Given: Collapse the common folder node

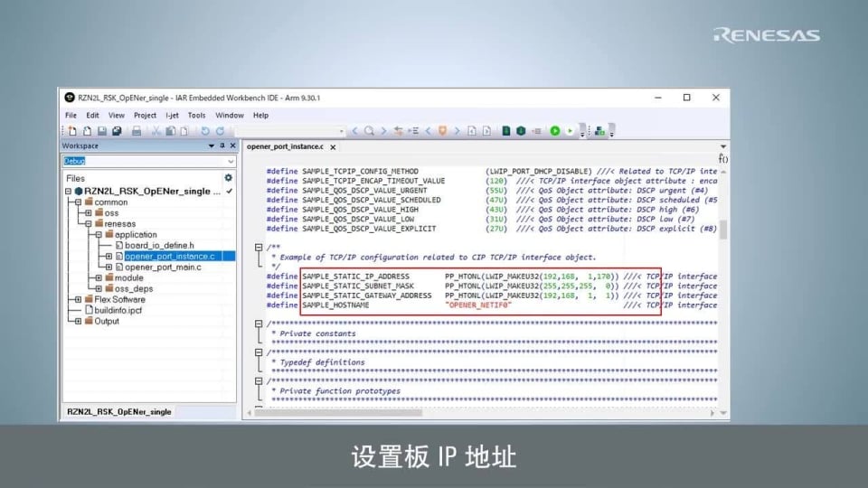Looking at the screenshot, I should coord(78,202).
